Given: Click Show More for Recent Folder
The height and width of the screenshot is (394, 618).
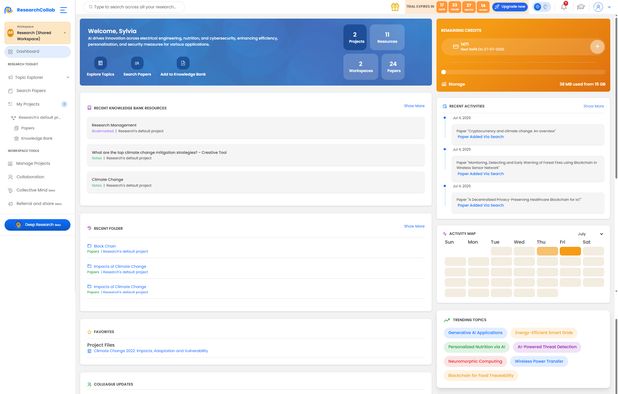Looking at the screenshot, I should 414,227.
